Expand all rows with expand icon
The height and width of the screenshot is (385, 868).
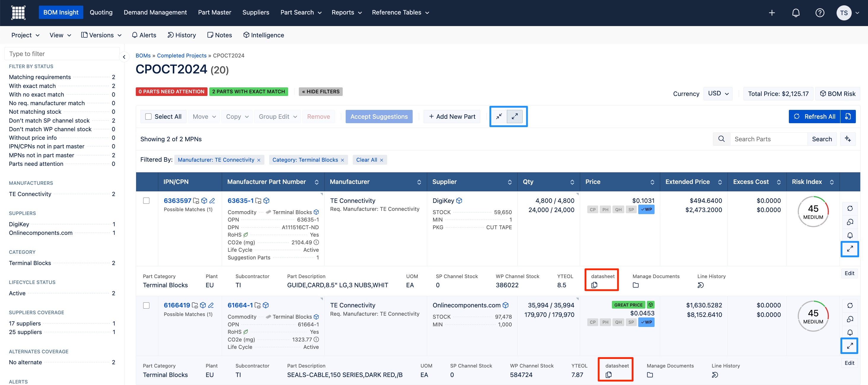tap(515, 116)
